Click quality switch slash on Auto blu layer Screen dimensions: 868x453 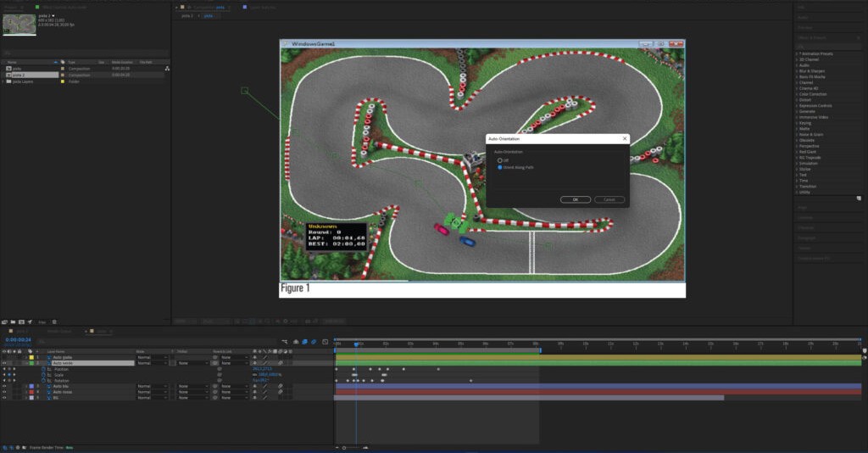265,386
